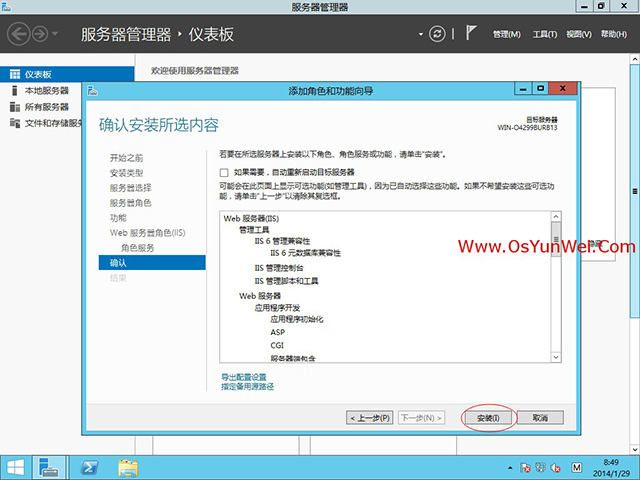Go to 功能 wizard step
This screenshot has width=640, height=480.
point(118,218)
